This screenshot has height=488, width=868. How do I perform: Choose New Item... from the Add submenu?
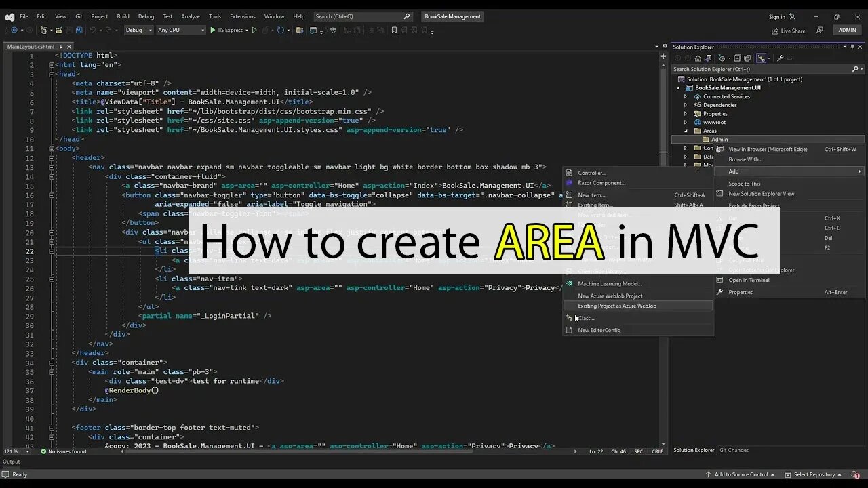[639, 195]
